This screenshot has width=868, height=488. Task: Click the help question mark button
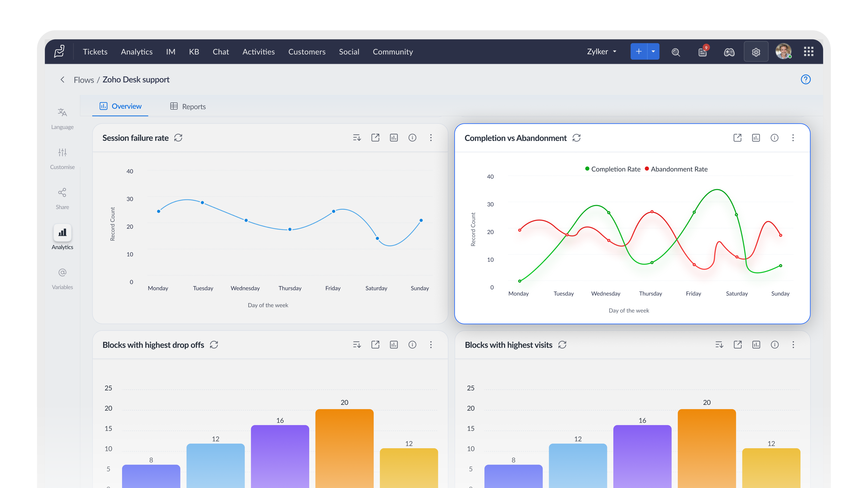click(806, 80)
